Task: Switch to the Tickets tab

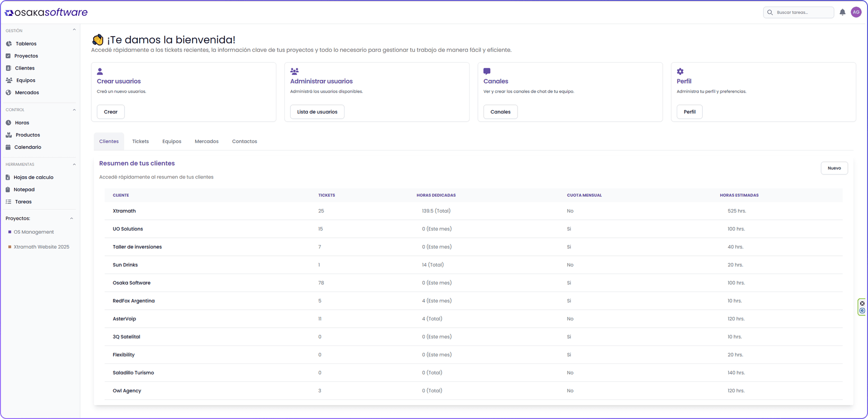Action: coord(140,141)
